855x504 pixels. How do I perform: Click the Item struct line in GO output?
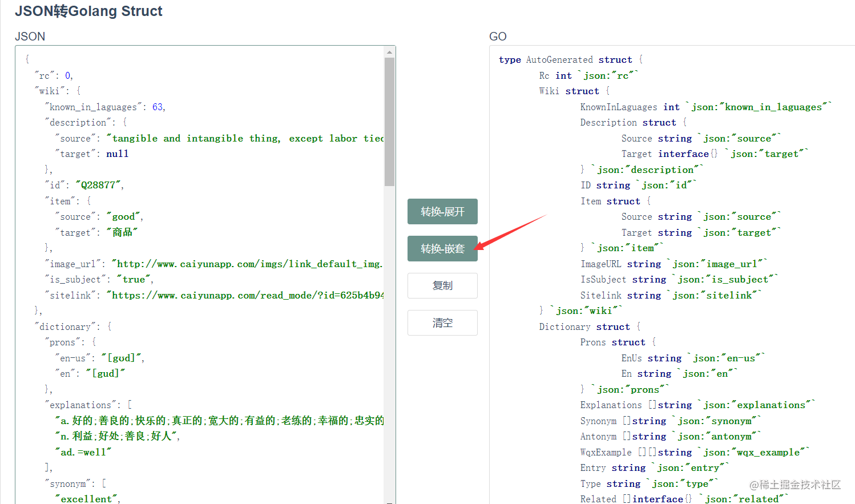[616, 201]
